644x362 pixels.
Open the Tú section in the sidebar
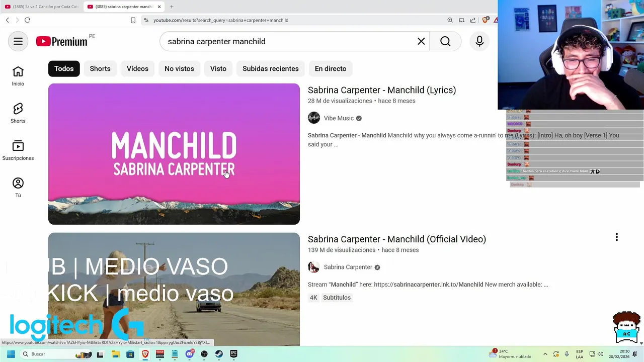point(18,188)
